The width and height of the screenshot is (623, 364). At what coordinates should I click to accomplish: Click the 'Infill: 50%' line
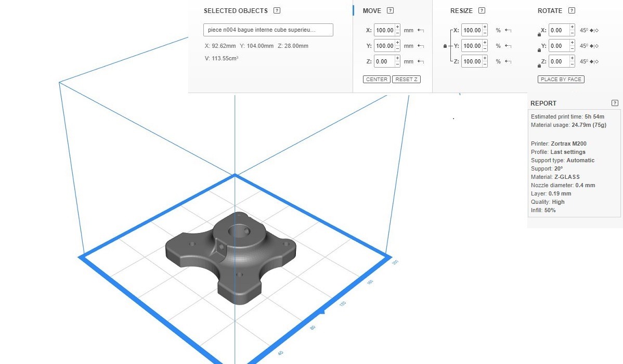543,210
